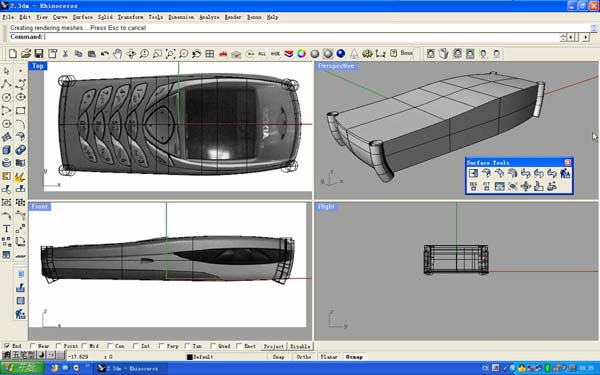Click the Front viewport title label
The height and width of the screenshot is (375, 600).
(x=40, y=207)
